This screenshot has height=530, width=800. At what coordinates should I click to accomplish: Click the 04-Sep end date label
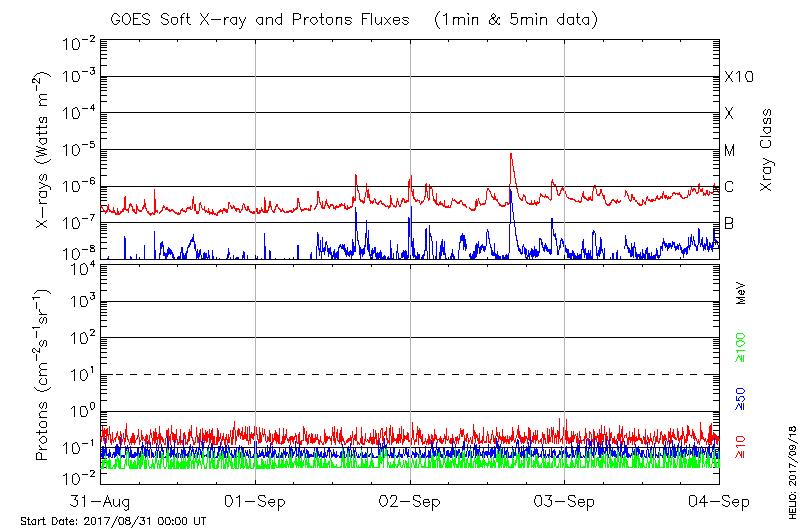pos(717,500)
